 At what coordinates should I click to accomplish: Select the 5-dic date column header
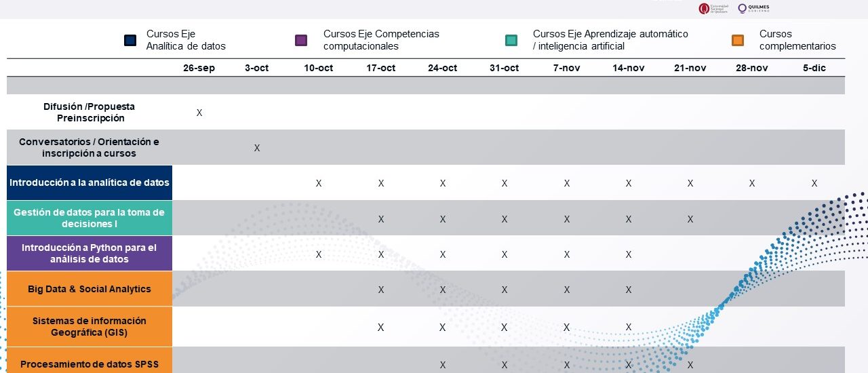point(814,68)
